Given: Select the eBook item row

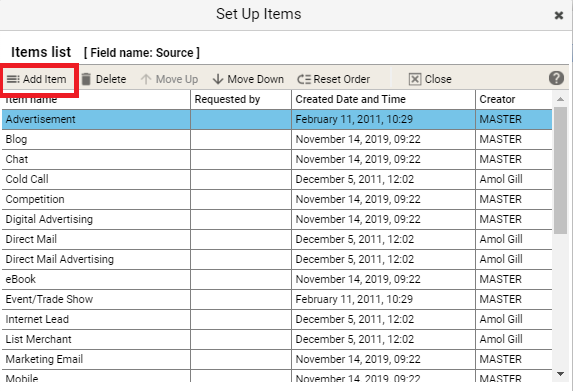Looking at the screenshot, I should (277, 279).
